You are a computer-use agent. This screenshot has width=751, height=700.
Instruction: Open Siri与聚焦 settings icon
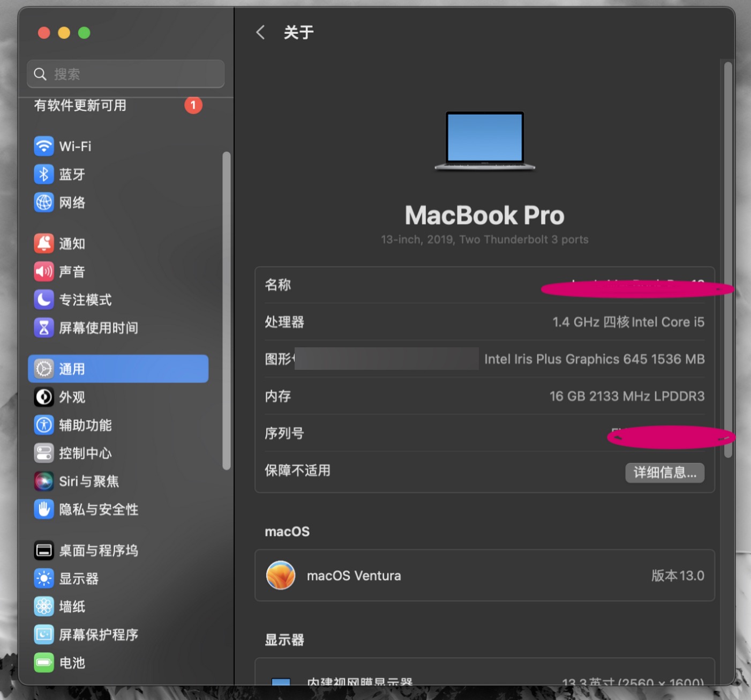click(x=44, y=481)
